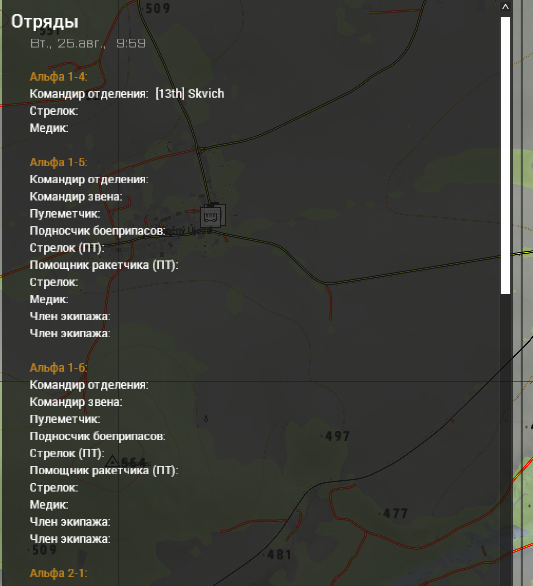Screen dimensions: 533x586
Task: Select the Альфа 1-5 group header
Action: click(x=58, y=162)
